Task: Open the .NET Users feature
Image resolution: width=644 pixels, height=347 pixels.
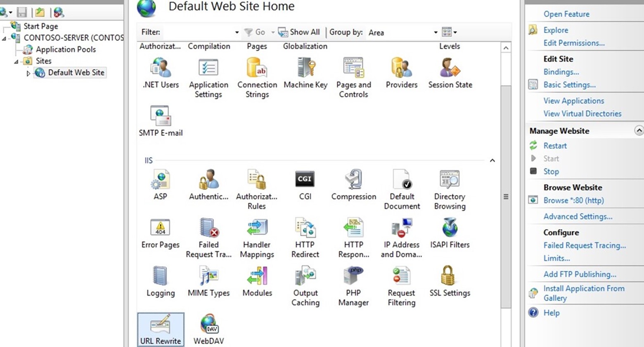Action: [161, 74]
